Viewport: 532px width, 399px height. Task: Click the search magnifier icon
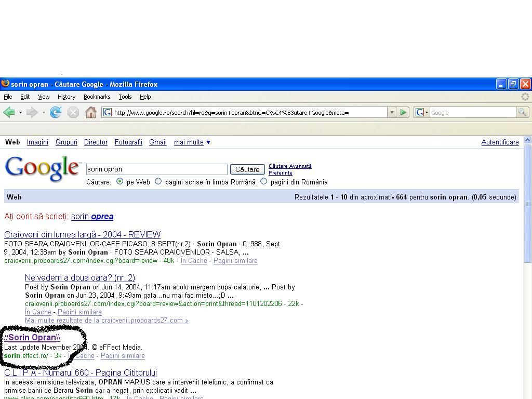(522, 112)
